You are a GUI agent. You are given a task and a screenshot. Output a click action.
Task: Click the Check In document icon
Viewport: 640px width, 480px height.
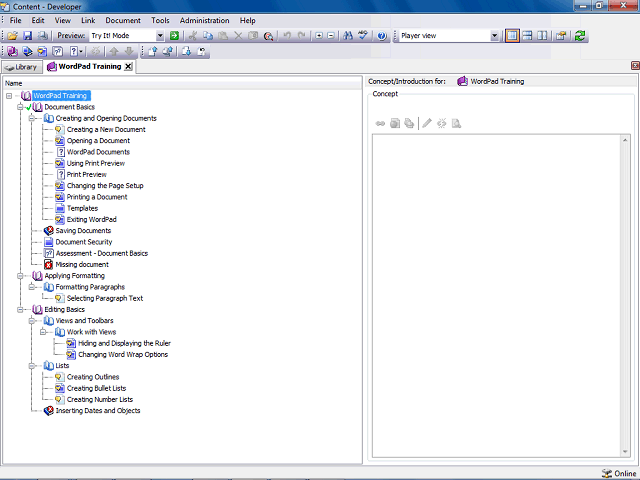153,51
